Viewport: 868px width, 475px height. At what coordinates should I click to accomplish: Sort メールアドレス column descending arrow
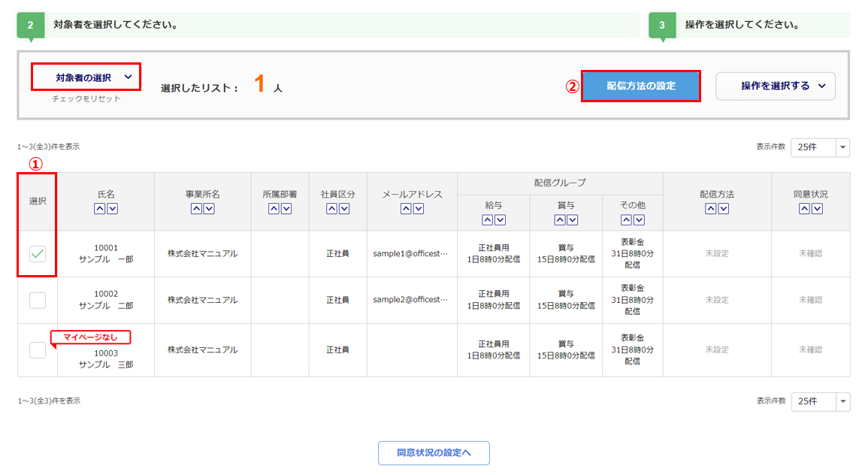(419, 209)
